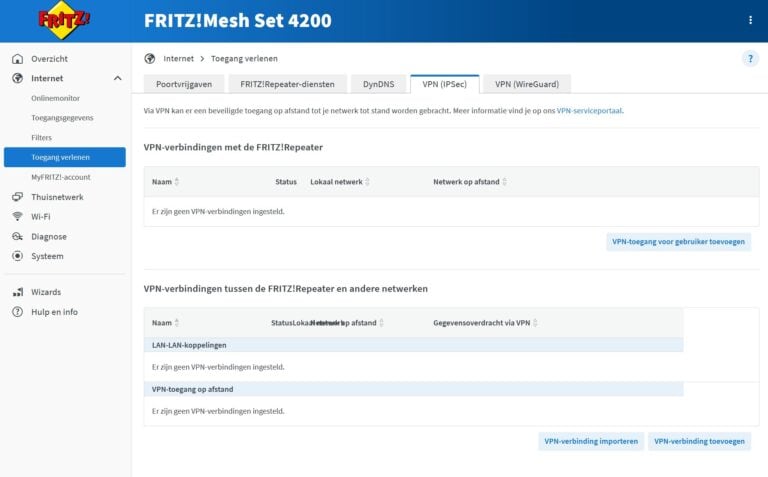Open Onlinemonitor in the sidebar
Viewport: 768px width, 477px height.
tap(56, 98)
